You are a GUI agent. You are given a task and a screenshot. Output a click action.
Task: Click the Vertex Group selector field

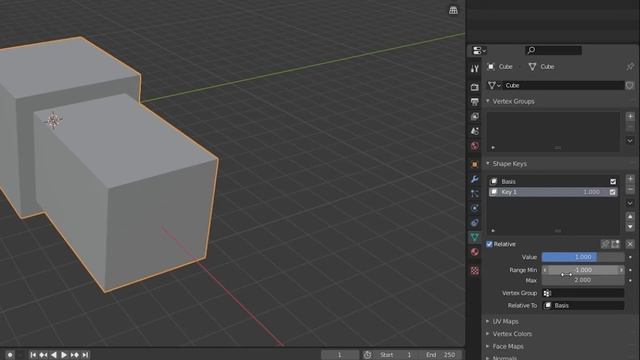[583, 293]
